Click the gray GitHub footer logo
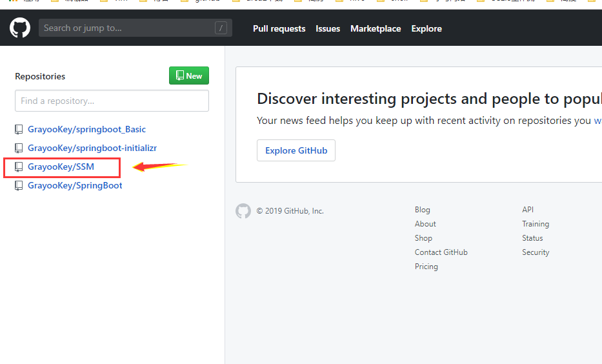 point(243,211)
